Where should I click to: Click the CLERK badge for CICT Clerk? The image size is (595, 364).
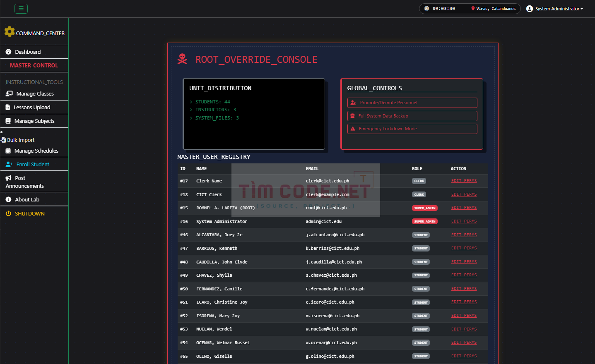point(419,194)
